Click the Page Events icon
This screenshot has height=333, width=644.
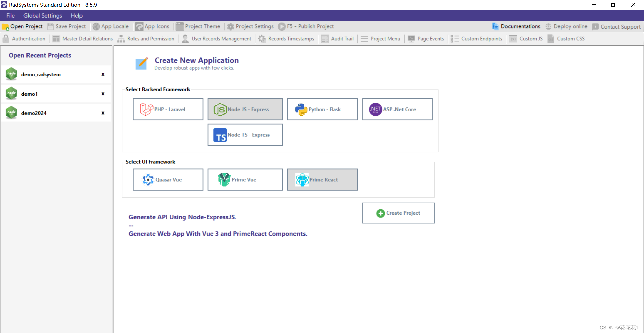point(411,39)
